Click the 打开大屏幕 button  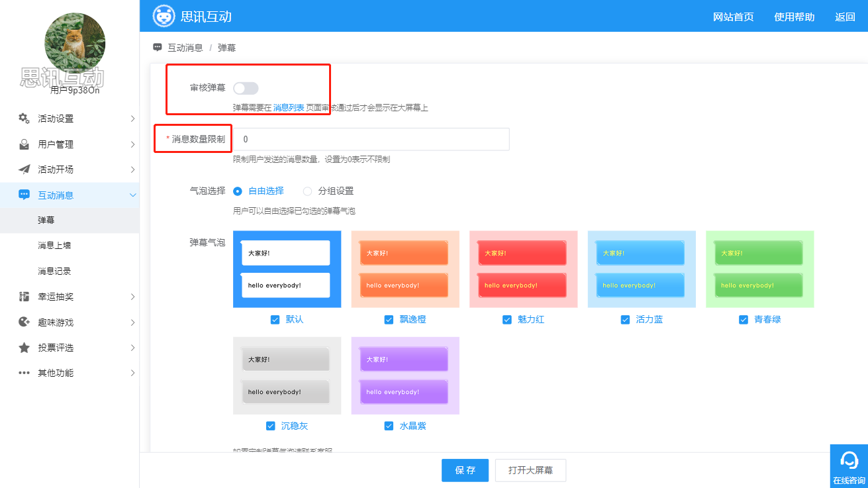(x=530, y=470)
